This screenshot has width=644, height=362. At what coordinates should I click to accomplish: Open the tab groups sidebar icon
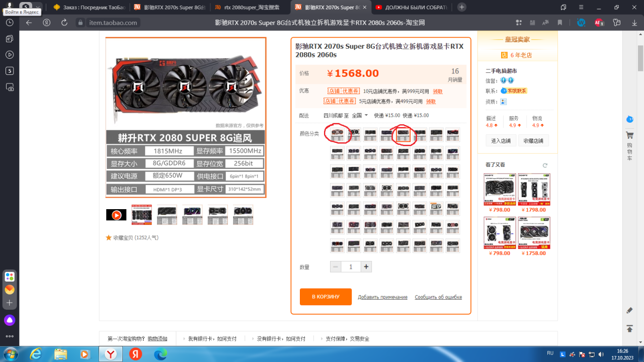[x=10, y=39]
